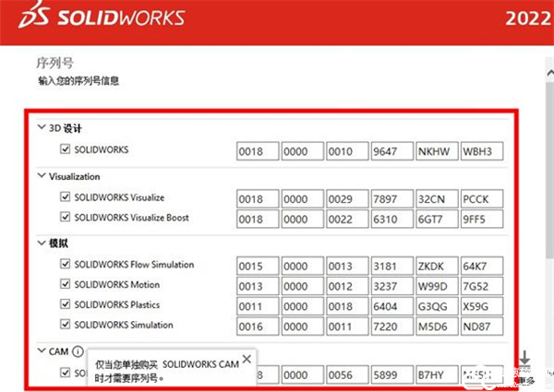Click Visualize serial field 32CN
This screenshot has height=392, width=554.
click(437, 199)
